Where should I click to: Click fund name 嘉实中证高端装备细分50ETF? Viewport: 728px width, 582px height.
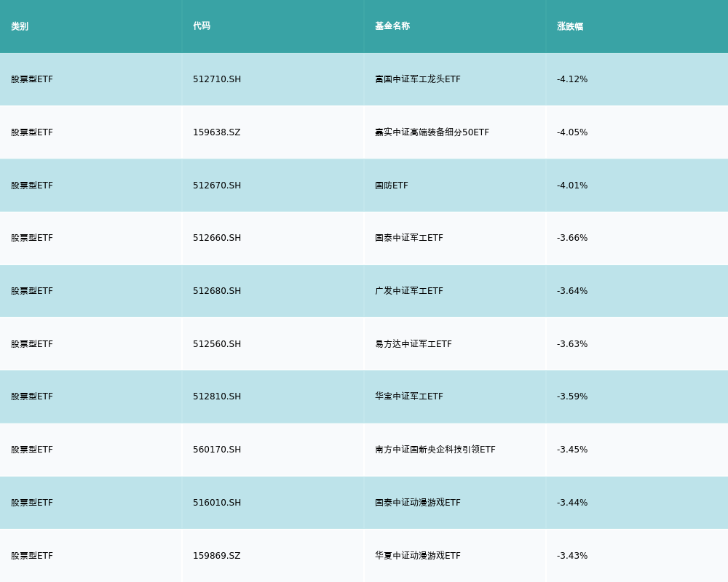point(432,132)
